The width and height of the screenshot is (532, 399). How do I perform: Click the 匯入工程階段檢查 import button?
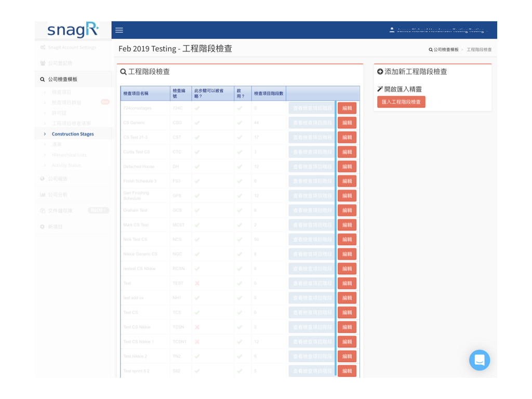401,102
